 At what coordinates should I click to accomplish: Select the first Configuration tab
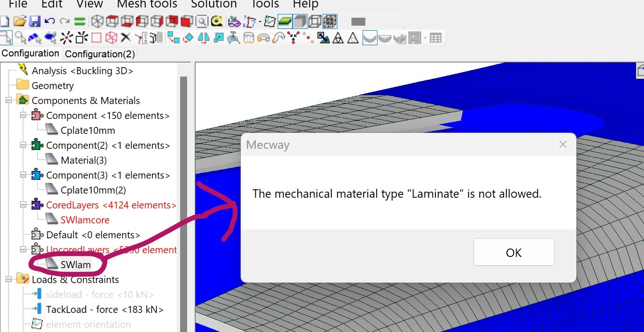pyautogui.click(x=30, y=53)
